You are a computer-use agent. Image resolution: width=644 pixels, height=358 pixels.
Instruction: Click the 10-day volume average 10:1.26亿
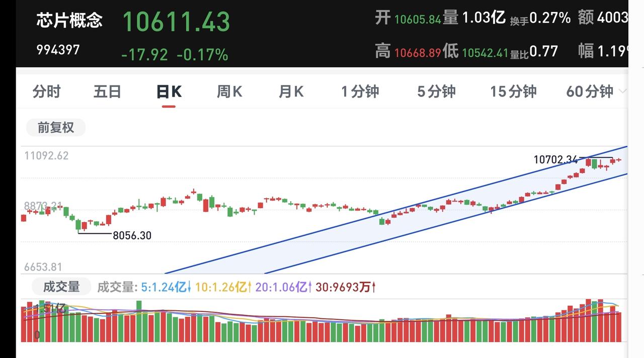tap(223, 287)
